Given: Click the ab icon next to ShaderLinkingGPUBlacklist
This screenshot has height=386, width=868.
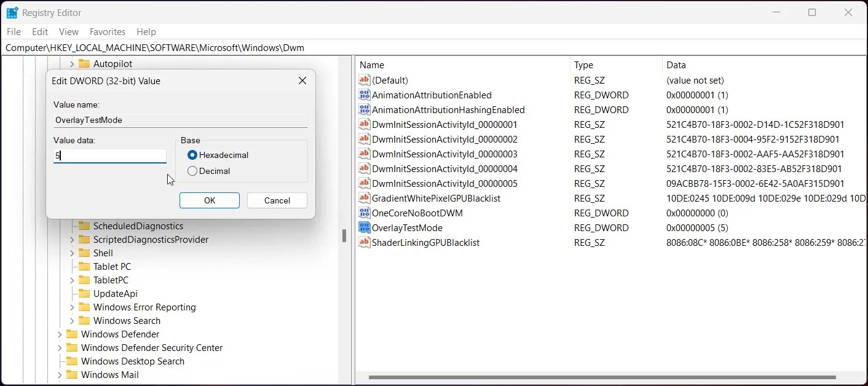Looking at the screenshot, I should click(x=365, y=243).
